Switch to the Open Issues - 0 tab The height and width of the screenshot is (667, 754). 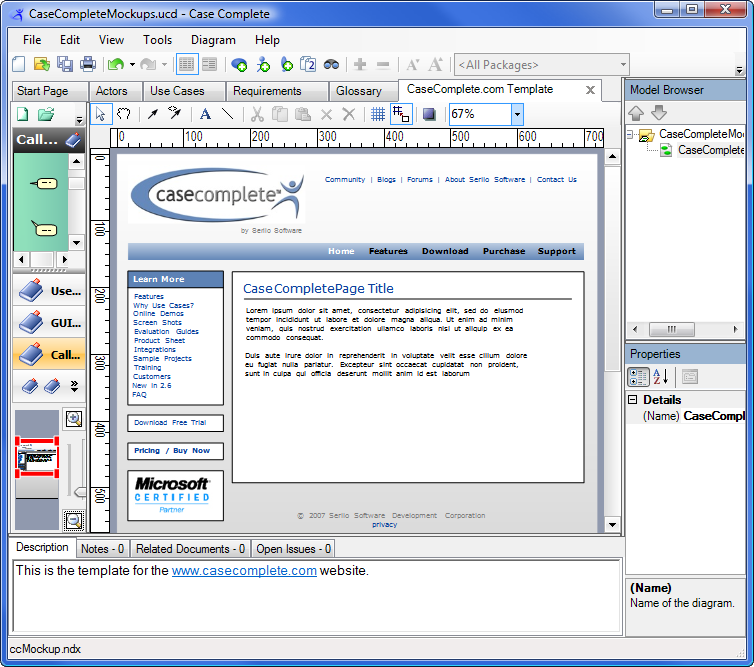pyautogui.click(x=293, y=549)
